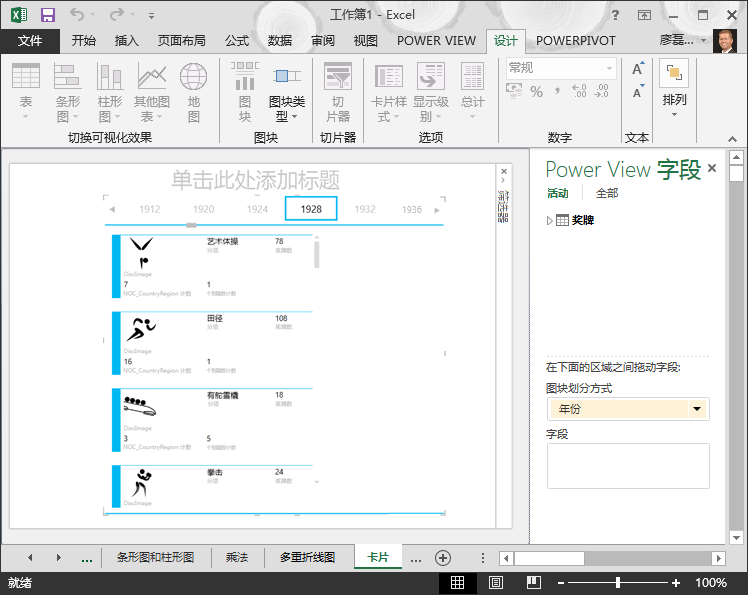Image resolution: width=748 pixels, height=595 pixels.
Task: Click zoom in plus button
Action: point(675,583)
